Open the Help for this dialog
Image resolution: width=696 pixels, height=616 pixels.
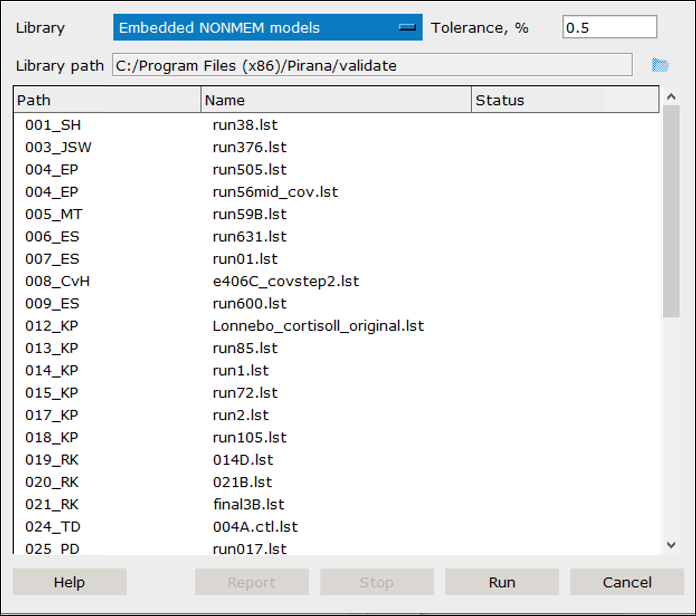pyautogui.click(x=70, y=582)
